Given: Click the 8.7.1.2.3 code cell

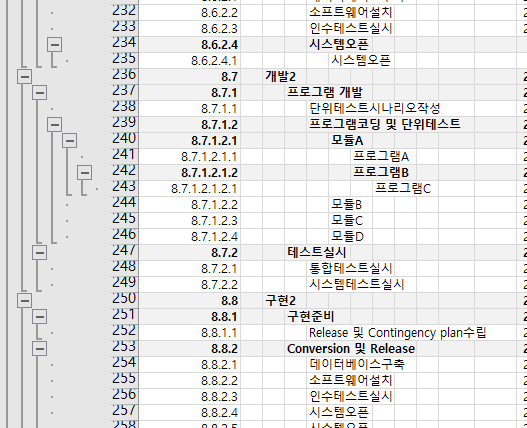Looking at the screenshot, I should click(x=190, y=221).
